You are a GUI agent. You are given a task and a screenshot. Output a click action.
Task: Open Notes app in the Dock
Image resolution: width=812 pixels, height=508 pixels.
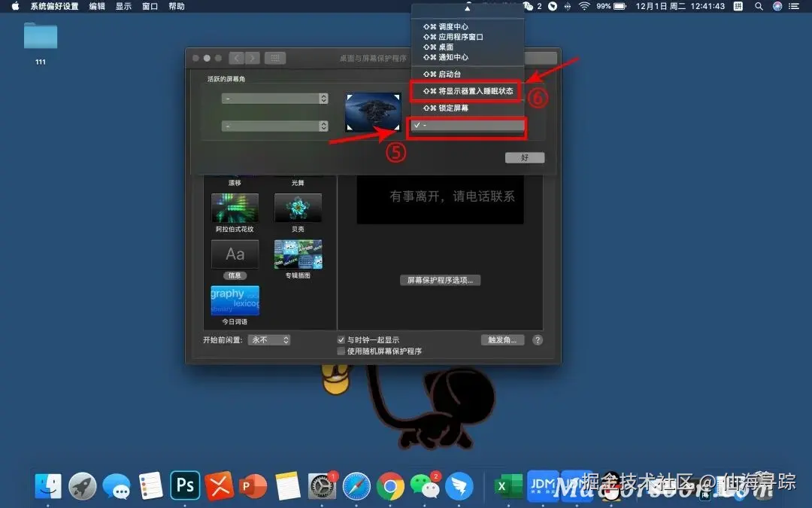pyautogui.click(x=288, y=486)
